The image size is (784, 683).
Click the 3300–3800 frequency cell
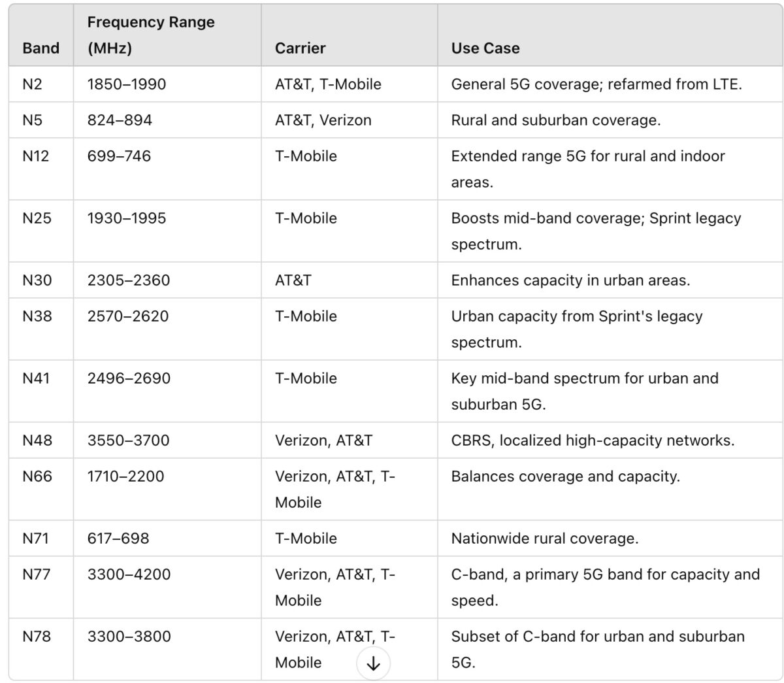pos(129,637)
